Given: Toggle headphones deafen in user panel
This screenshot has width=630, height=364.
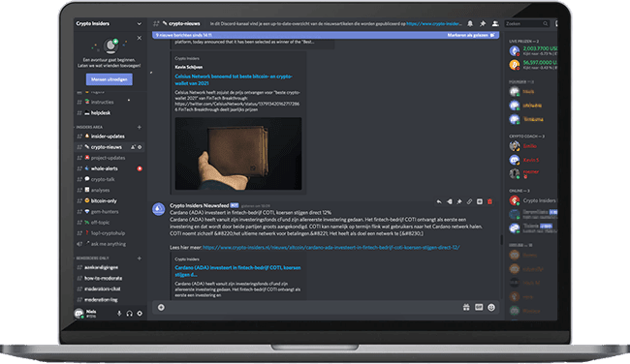Looking at the screenshot, I should 129,314.
